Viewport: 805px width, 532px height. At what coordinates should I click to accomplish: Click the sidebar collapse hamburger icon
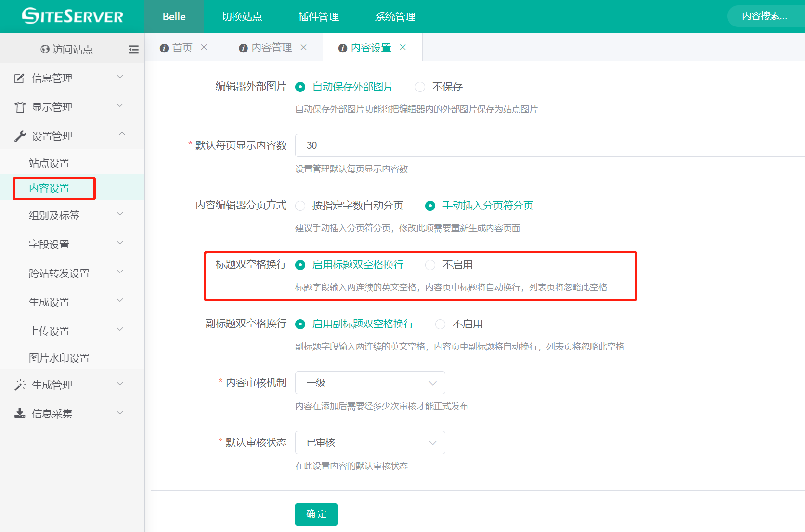(133, 49)
